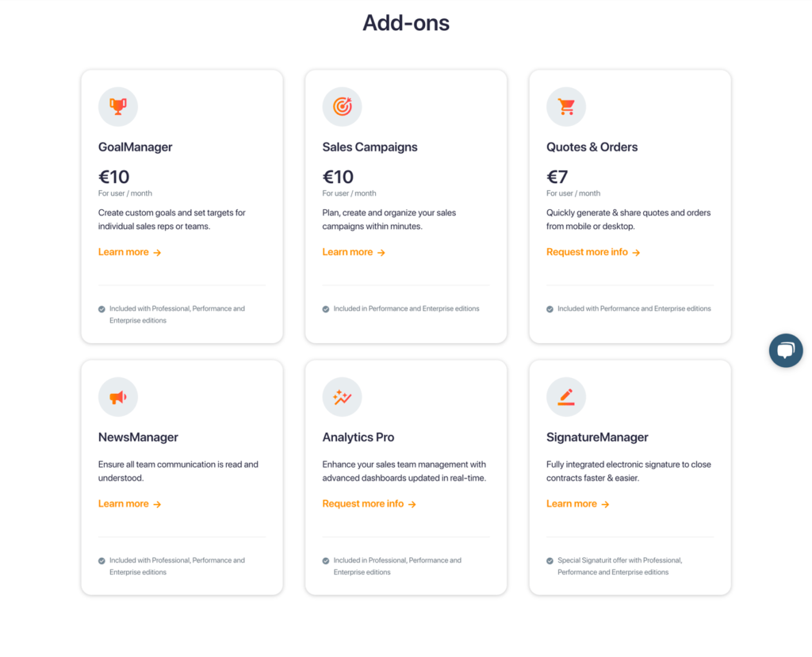Viewport: 812px width, 657px height.
Task: Open Learn more link for NewsManager
Action: 130,504
